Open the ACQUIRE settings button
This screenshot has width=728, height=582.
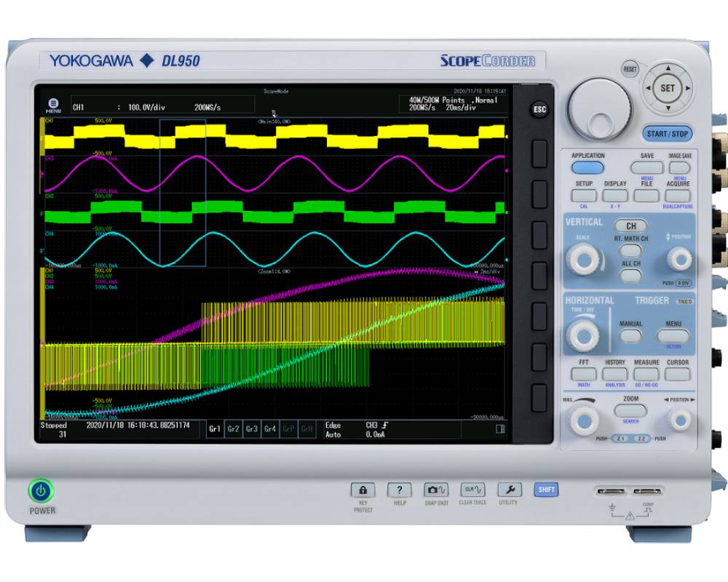(x=678, y=196)
